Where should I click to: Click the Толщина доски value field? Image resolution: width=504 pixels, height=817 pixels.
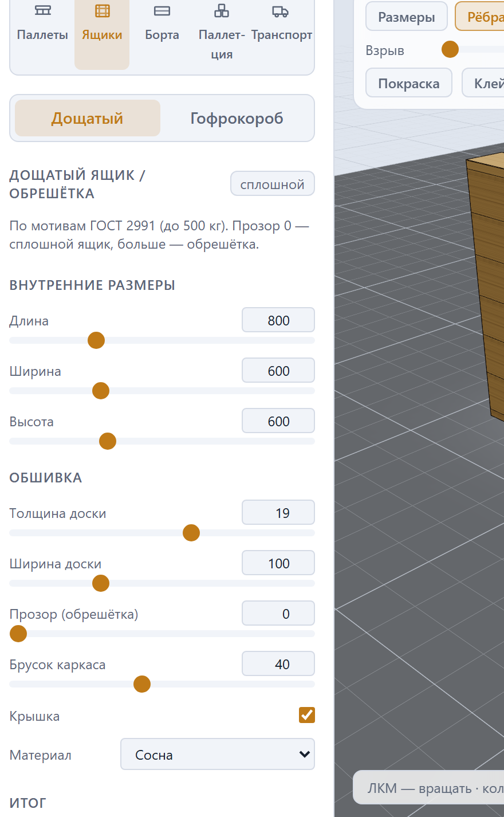pyautogui.click(x=278, y=513)
